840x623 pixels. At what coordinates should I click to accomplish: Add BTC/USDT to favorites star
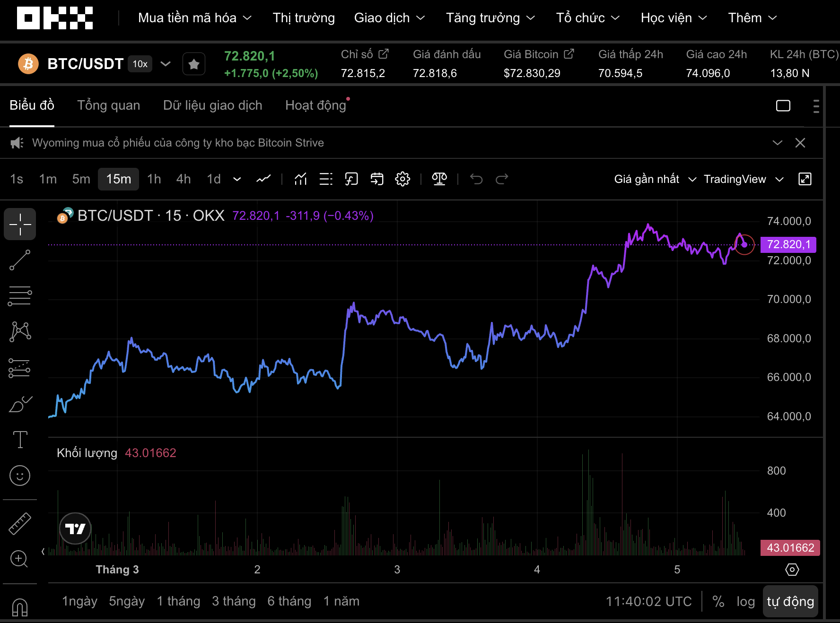(x=194, y=64)
